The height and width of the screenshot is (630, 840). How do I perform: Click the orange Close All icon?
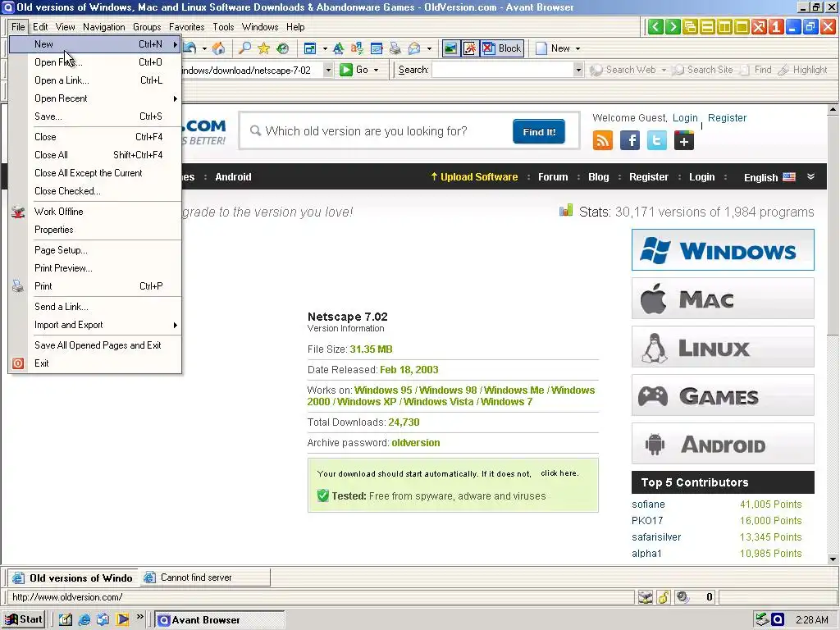point(759,26)
